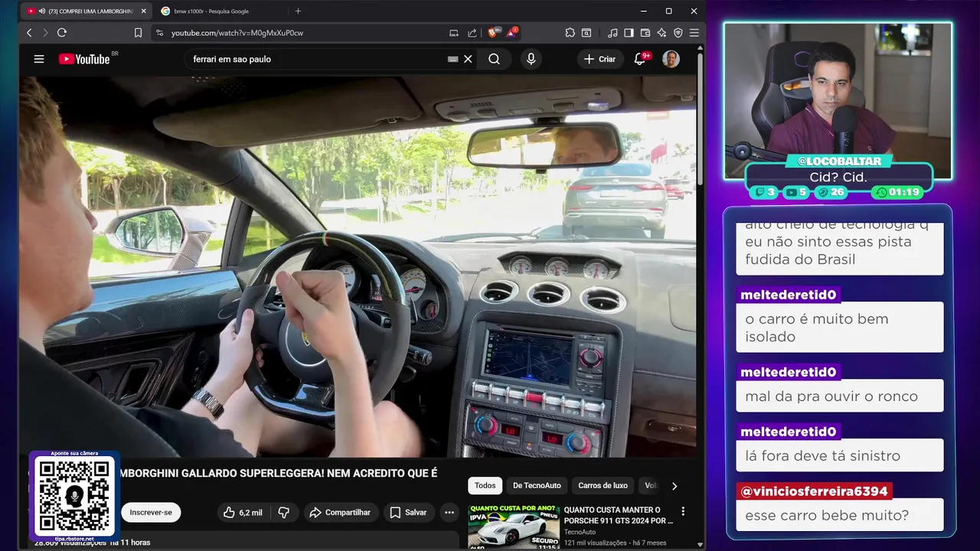Screen dimensions: 980x551
Task: Open the Porsche 911 GTS video thumbnail
Action: (513, 527)
